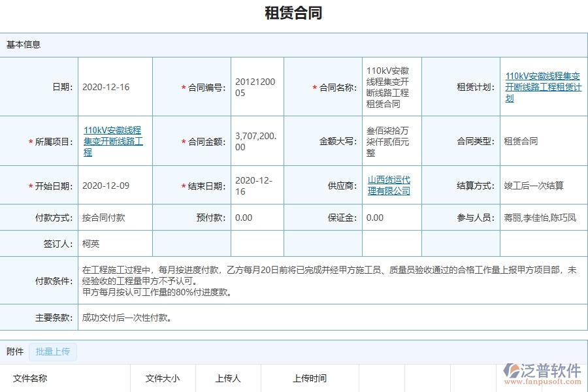588x392 pixels.
Task: Select the 附件 attachments section label
Action: [x=14, y=351]
